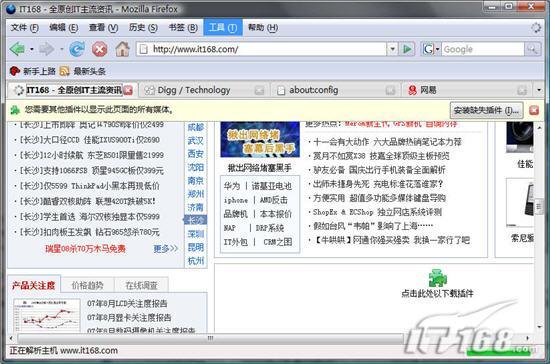Open the 本本报价 link

pos(276,214)
